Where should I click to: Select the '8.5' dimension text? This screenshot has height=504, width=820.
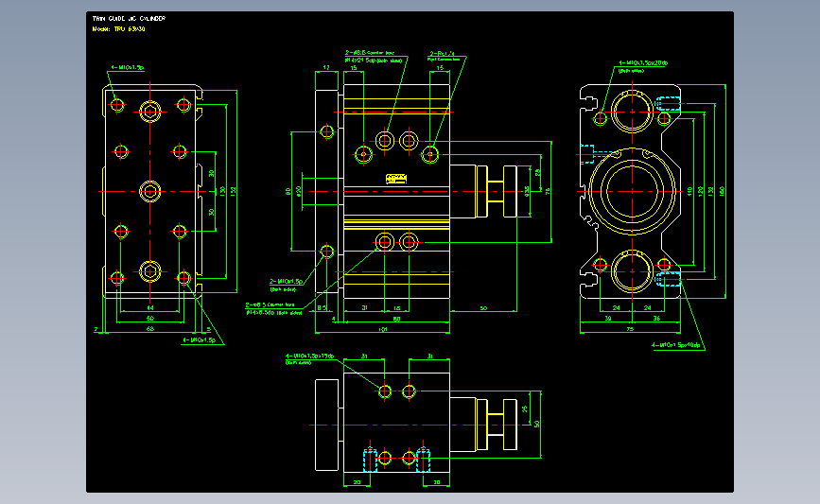pyautogui.click(x=323, y=308)
